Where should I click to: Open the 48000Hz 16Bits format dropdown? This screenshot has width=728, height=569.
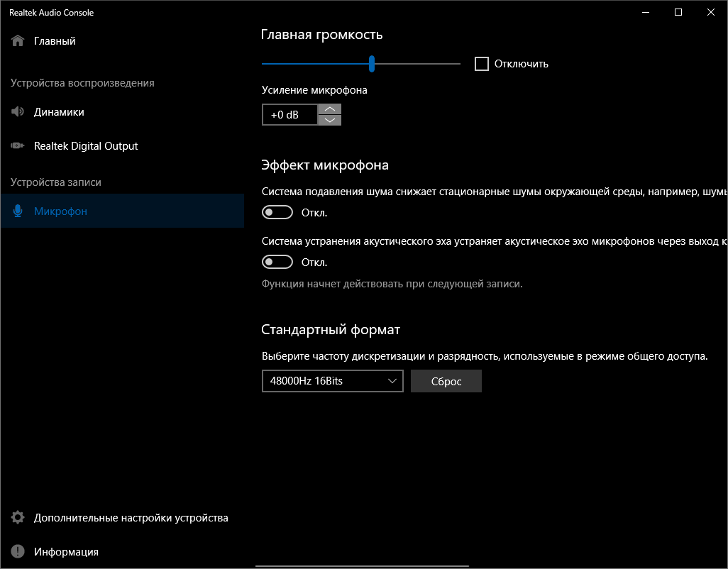(332, 381)
